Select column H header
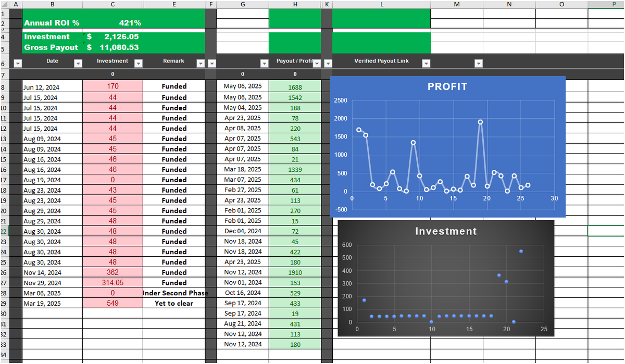Image resolution: width=625 pixels, height=364 pixels. (295, 4)
